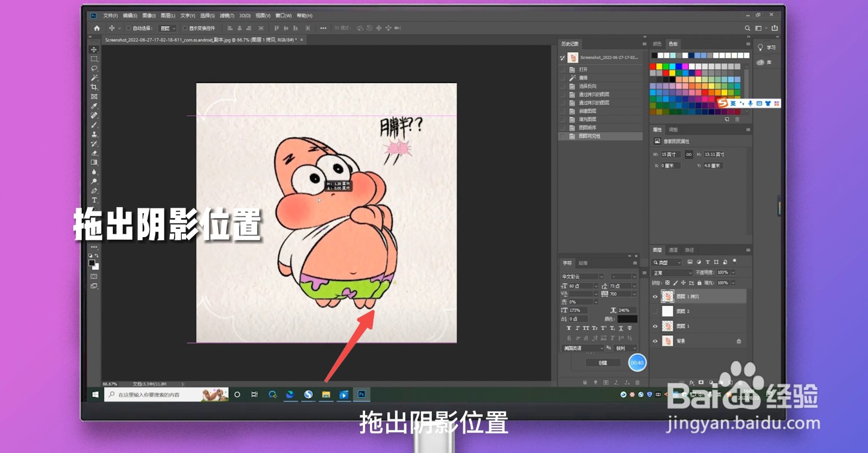868x453 pixels.
Task: Toggle Quick Mask mode icon
Action: coord(94,277)
